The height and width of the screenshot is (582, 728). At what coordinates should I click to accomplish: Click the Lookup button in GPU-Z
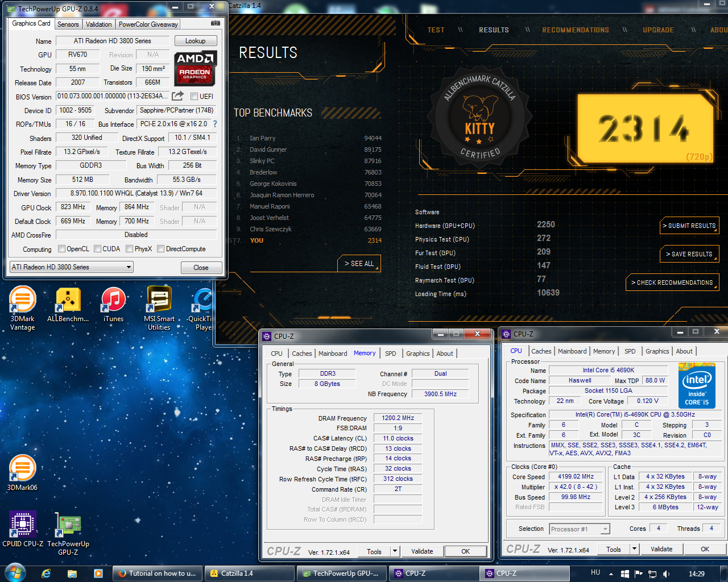pos(195,41)
